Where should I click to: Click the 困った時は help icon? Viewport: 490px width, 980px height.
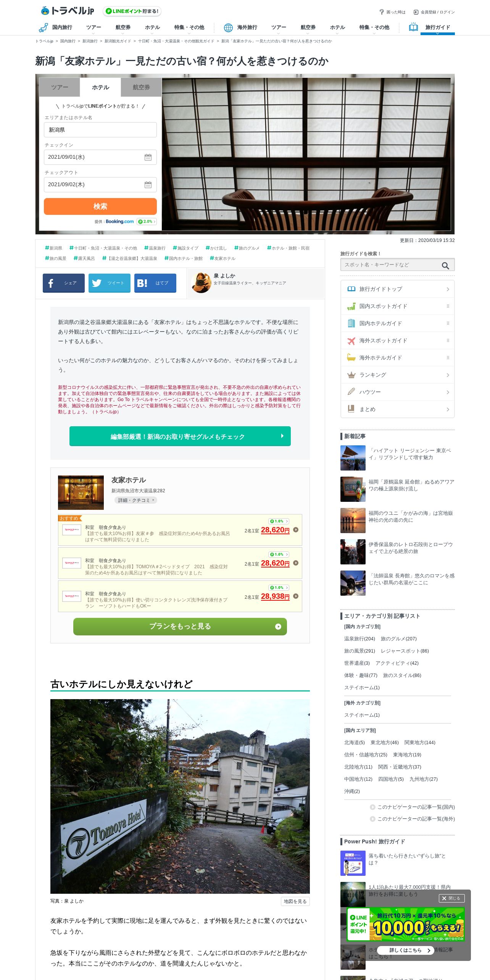381,12
